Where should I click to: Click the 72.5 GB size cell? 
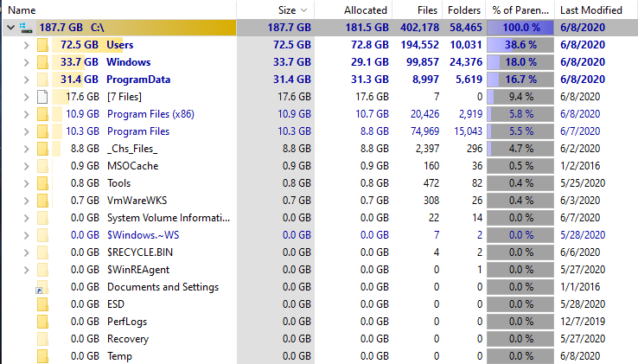[x=291, y=45]
